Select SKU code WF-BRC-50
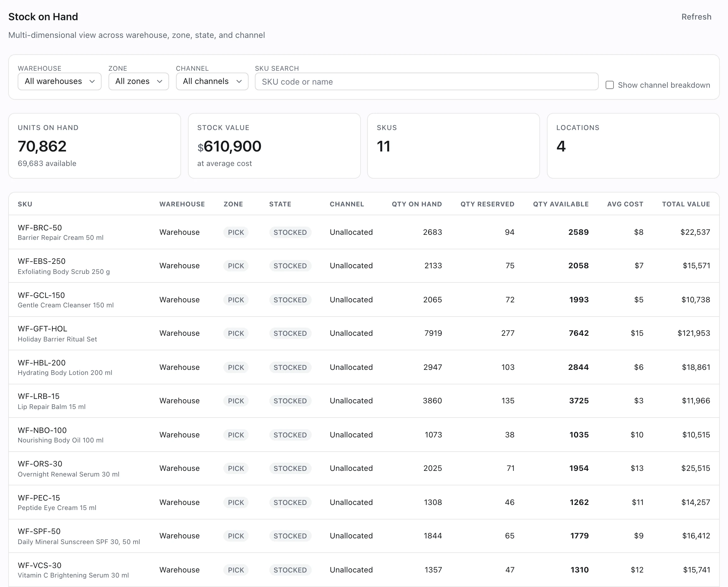This screenshot has width=728, height=587. point(40,228)
